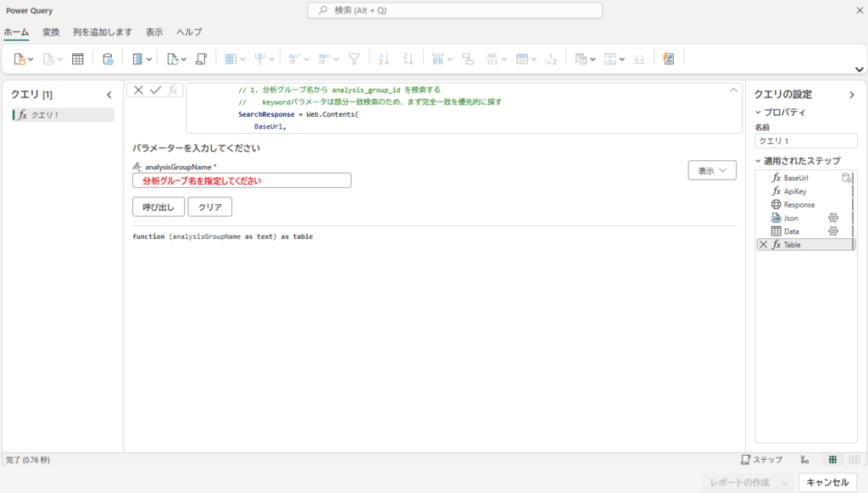This screenshot has height=493, width=868.
Task: Click the Sort Ascending A-Z icon
Action: pos(384,58)
